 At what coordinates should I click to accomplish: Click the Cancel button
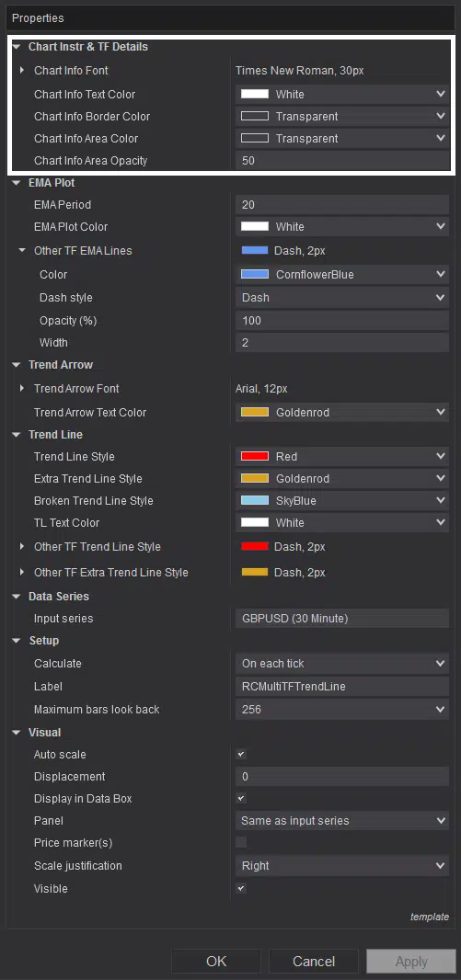[x=314, y=962]
